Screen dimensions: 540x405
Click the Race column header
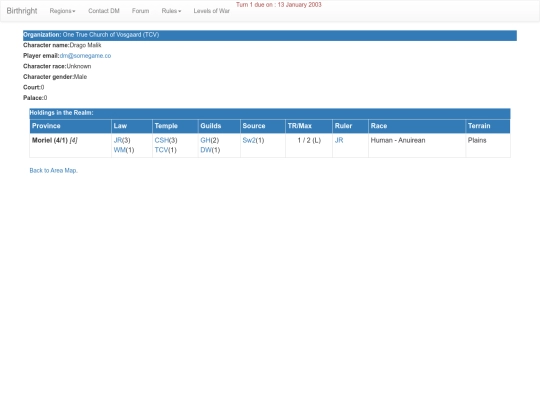pos(417,126)
